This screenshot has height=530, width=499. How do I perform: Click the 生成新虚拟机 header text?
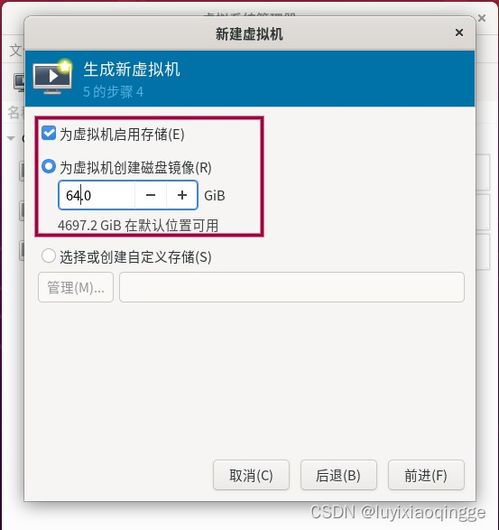point(132,69)
